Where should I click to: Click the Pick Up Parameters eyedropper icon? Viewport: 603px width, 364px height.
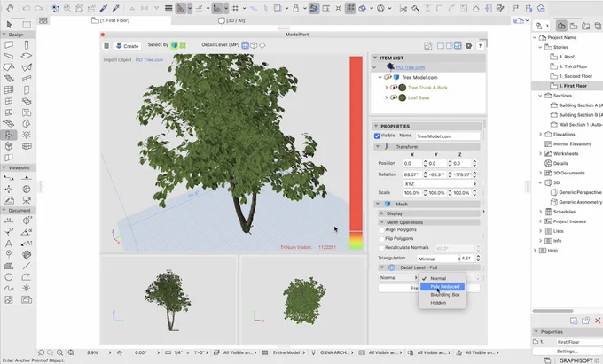(x=104, y=8)
